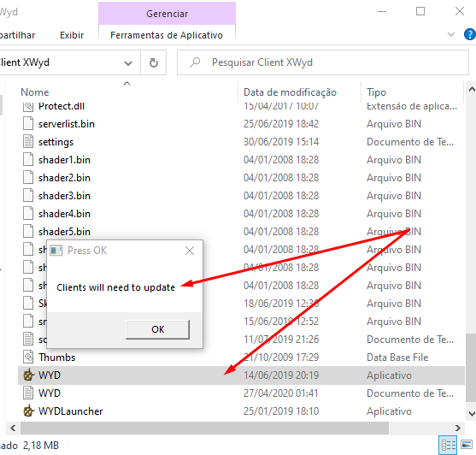
Task: Click the settings text document icon
Action: tap(28, 142)
